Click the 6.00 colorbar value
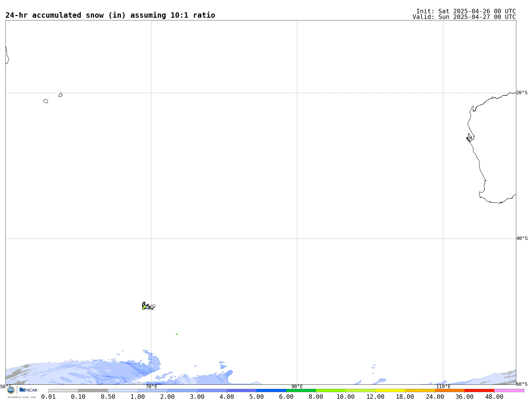 coord(286,397)
